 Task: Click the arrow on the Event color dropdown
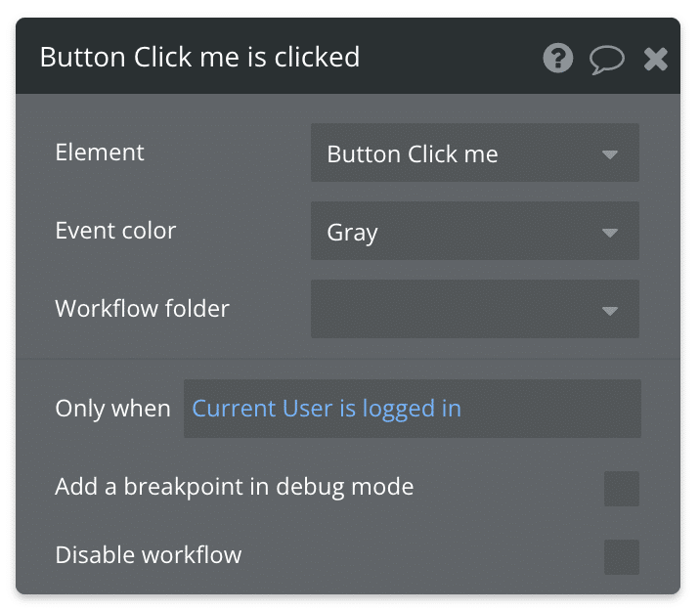point(609,233)
